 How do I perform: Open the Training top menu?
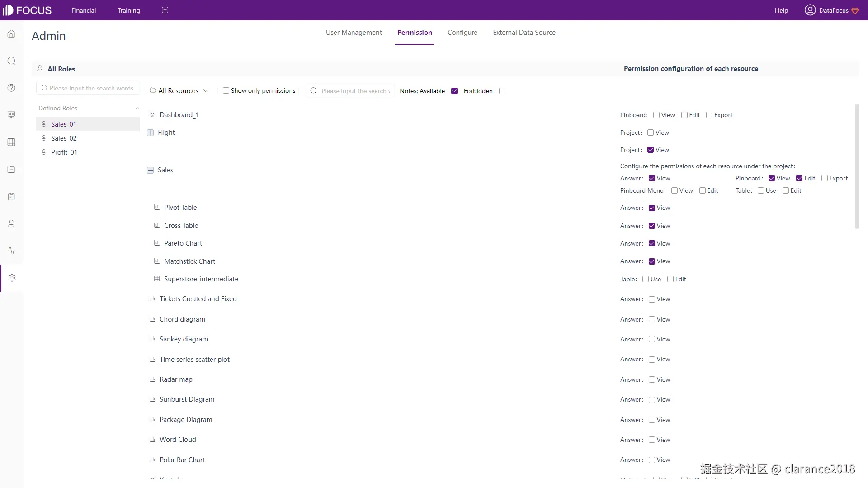pos(129,10)
